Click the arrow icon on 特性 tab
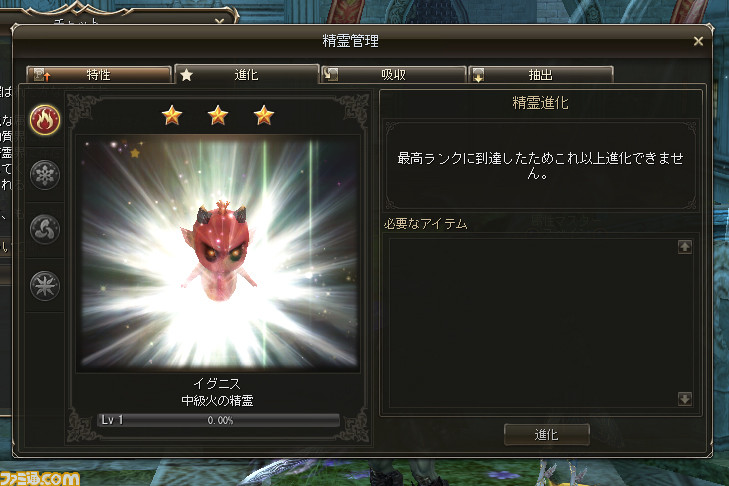 coord(42,75)
